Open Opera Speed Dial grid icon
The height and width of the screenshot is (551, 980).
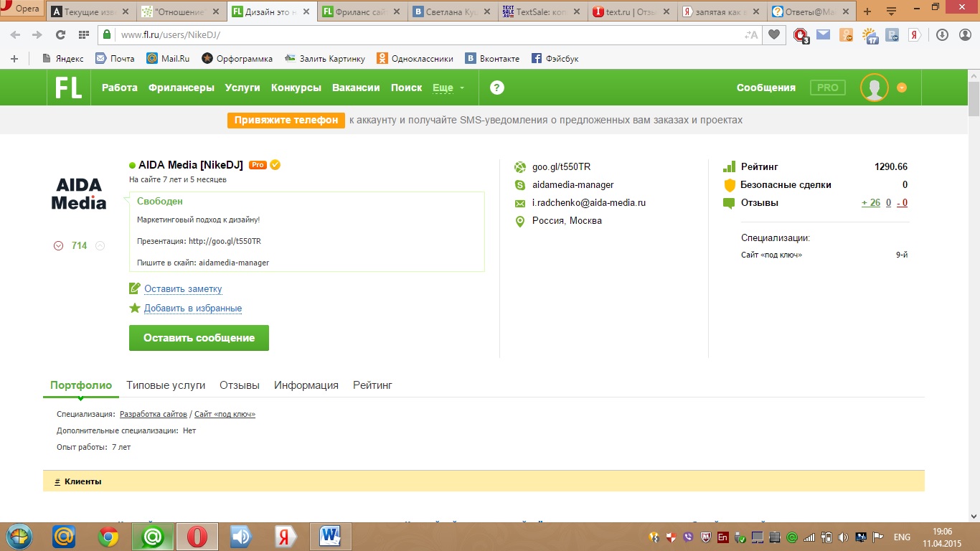click(83, 34)
